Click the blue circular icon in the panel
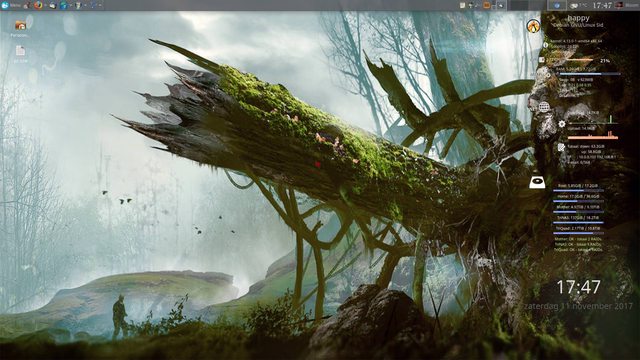 [x=557, y=5]
